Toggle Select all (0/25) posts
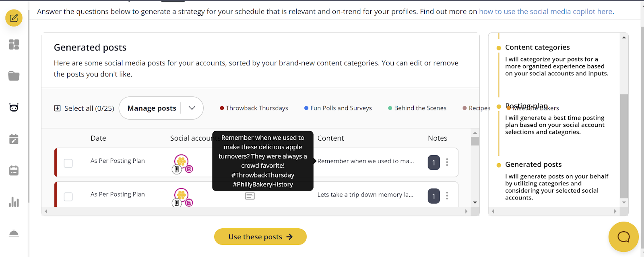This screenshot has height=257, width=644. [x=58, y=108]
